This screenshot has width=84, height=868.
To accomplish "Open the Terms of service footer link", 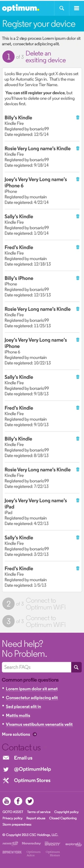I will (39, 812).
